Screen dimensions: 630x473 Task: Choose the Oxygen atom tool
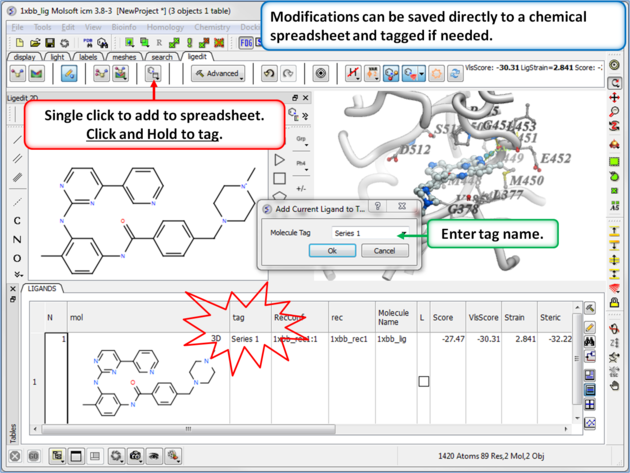tap(17, 259)
